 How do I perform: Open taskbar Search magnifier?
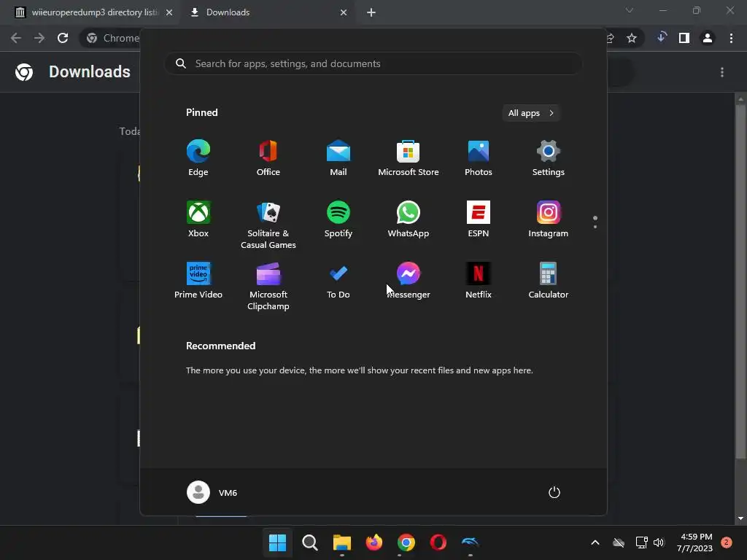tap(309, 542)
